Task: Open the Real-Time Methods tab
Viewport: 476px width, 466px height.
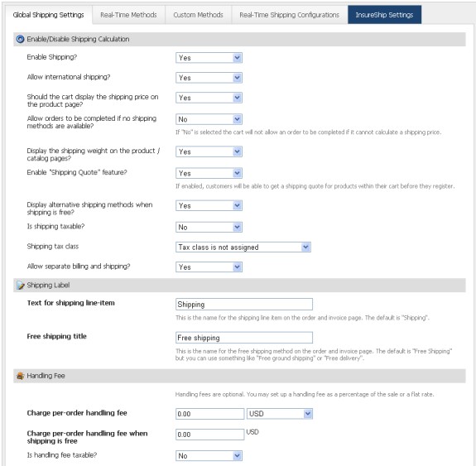Action: [128, 15]
